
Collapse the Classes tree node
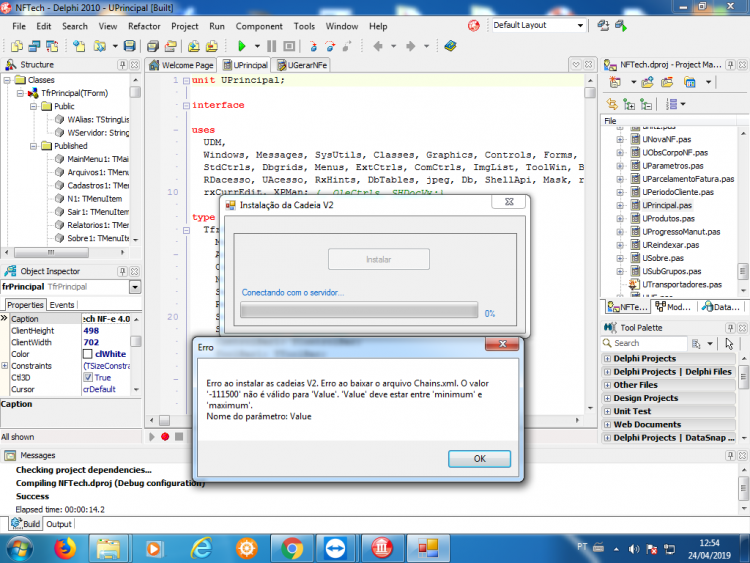[7, 80]
